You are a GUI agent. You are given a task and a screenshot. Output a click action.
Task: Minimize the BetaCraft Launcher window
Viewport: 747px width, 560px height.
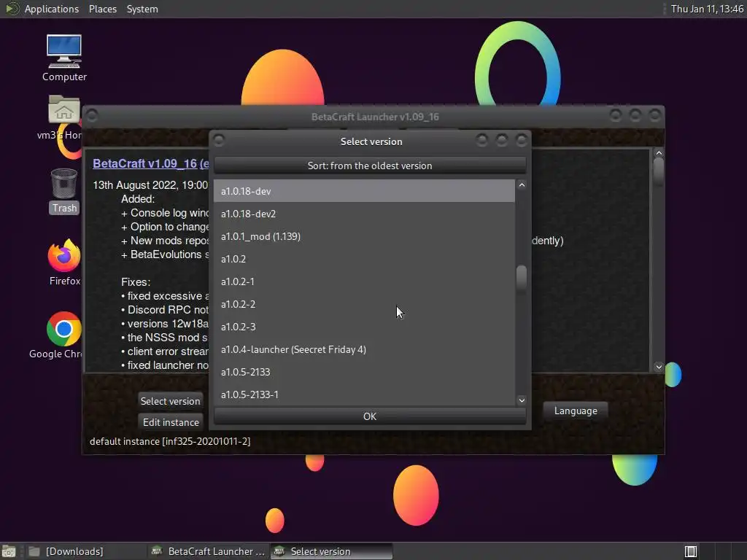616,115
